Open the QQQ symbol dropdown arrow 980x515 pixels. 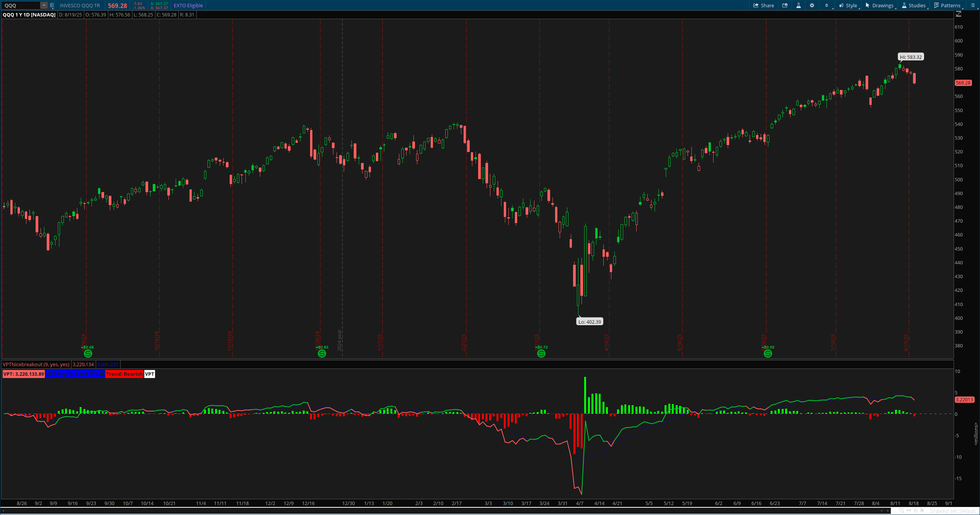tap(43, 5)
